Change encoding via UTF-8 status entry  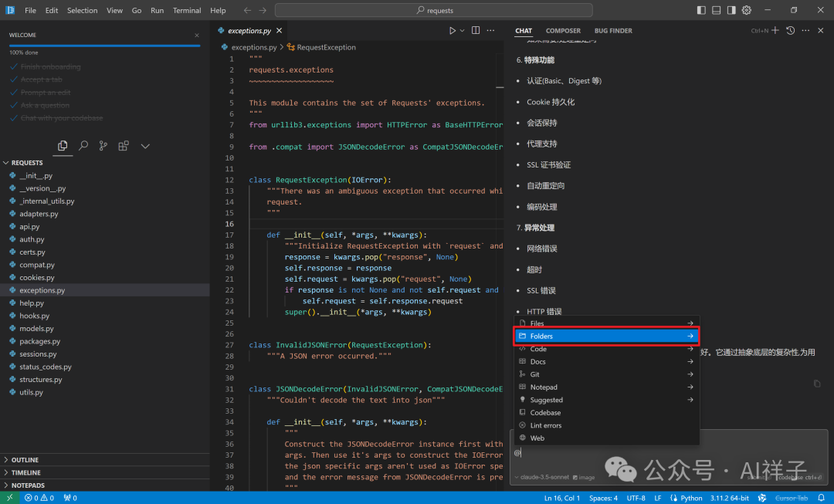636,498
